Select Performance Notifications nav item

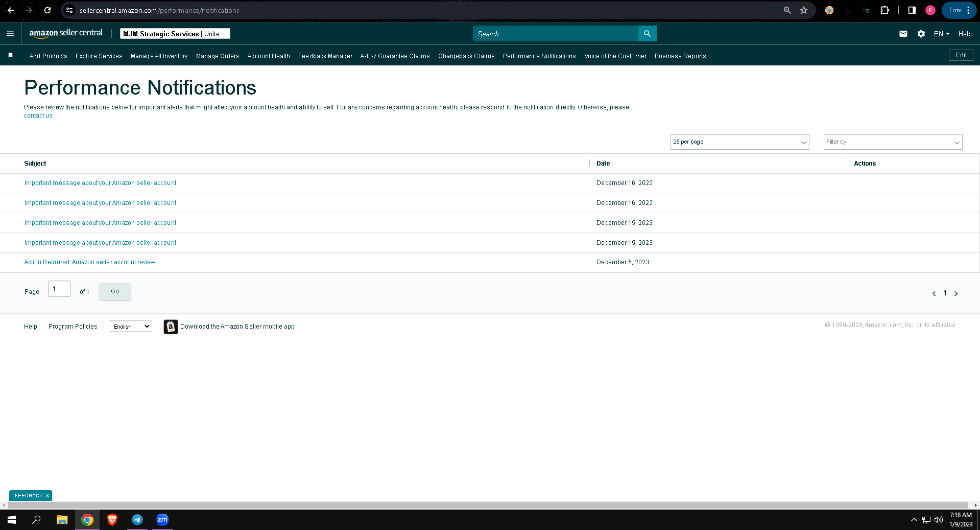coord(539,56)
